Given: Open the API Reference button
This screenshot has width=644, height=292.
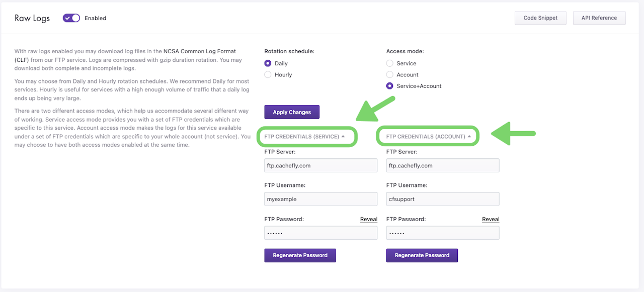Looking at the screenshot, I should 599,18.
